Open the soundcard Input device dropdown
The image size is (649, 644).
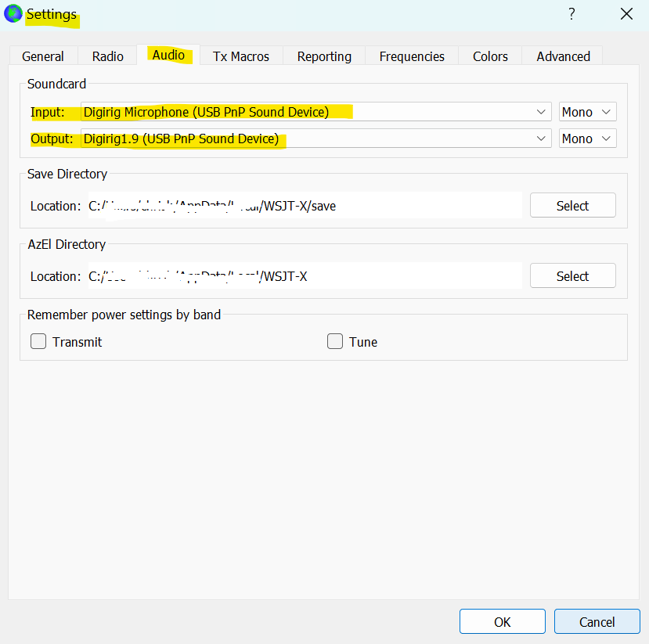tap(315, 112)
